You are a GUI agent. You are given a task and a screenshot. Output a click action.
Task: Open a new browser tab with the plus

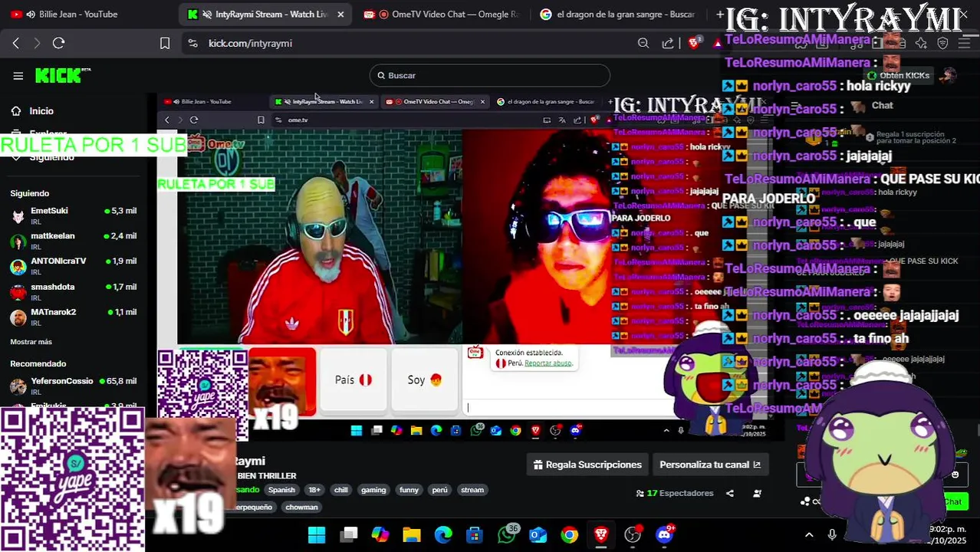tap(719, 14)
